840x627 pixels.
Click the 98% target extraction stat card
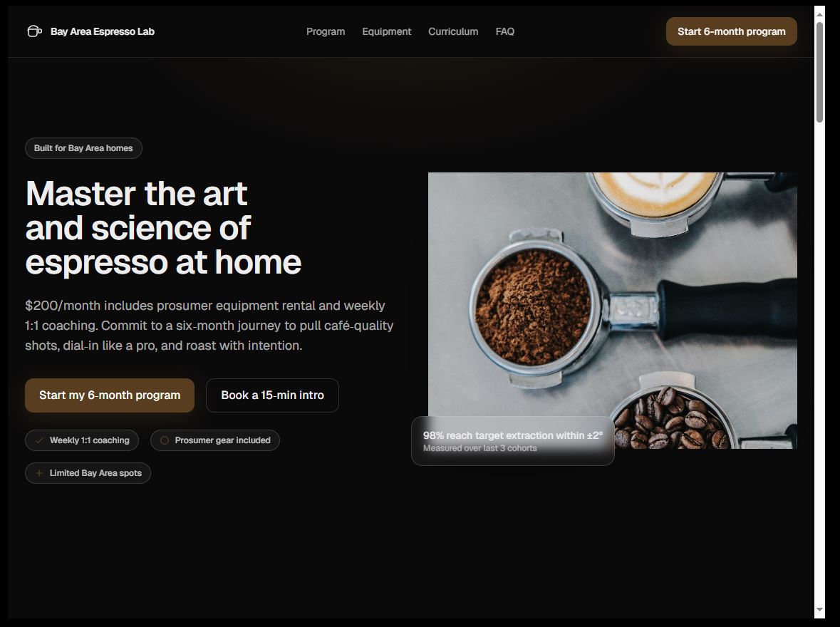point(513,441)
